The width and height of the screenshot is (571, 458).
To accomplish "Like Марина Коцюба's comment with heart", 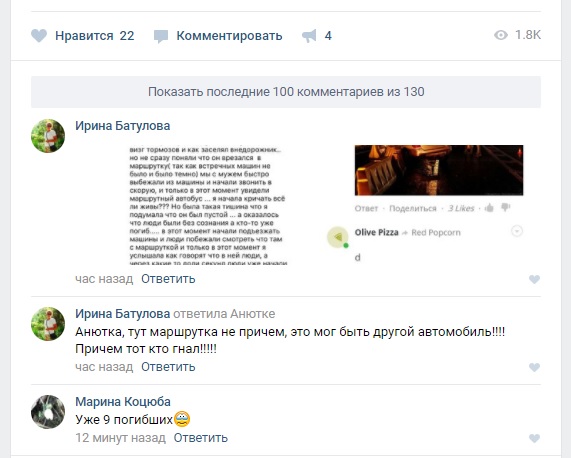I will [x=534, y=438].
